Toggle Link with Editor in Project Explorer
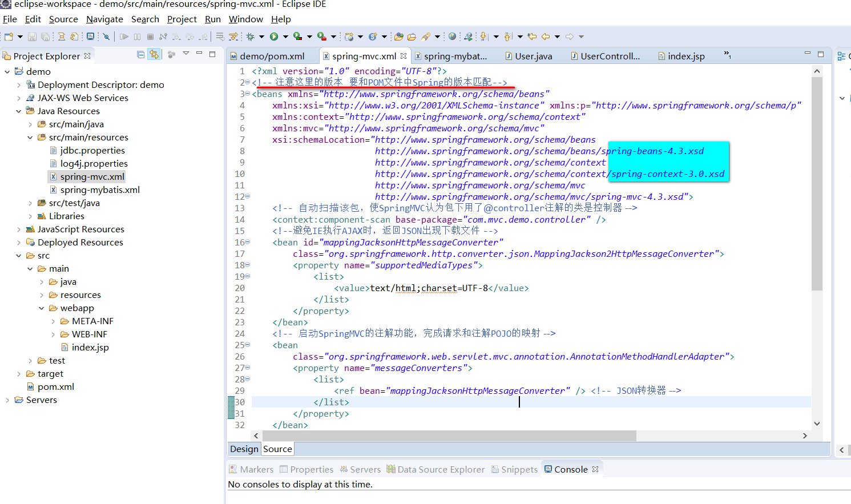The height and width of the screenshot is (504, 851). point(154,55)
